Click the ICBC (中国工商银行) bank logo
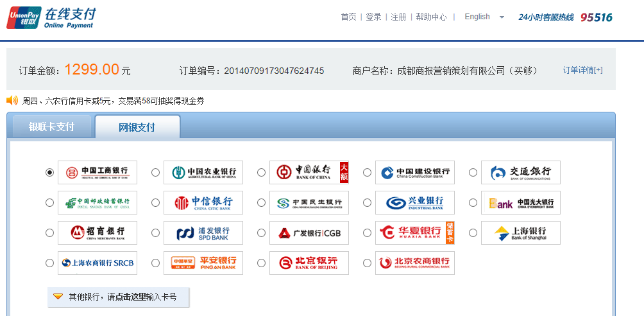Screen dimensions: 644x316 97,172
